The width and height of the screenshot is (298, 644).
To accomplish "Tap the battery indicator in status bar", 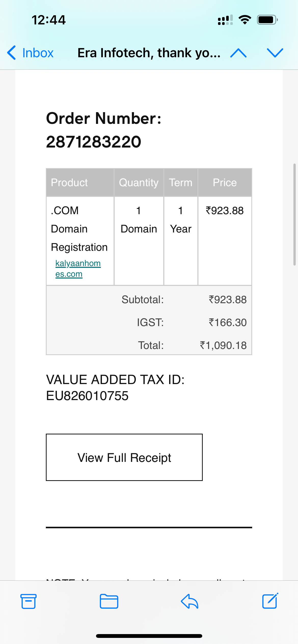I will (267, 20).
